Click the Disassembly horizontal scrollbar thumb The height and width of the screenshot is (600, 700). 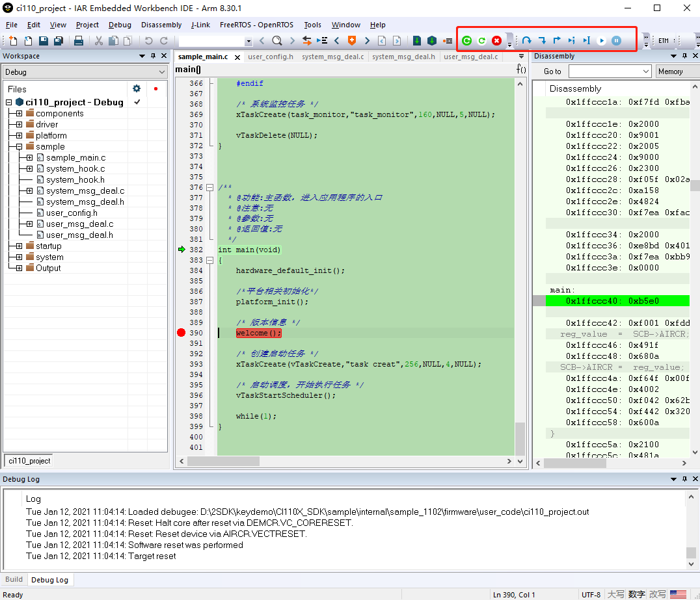pyautogui.click(x=575, y=463)
